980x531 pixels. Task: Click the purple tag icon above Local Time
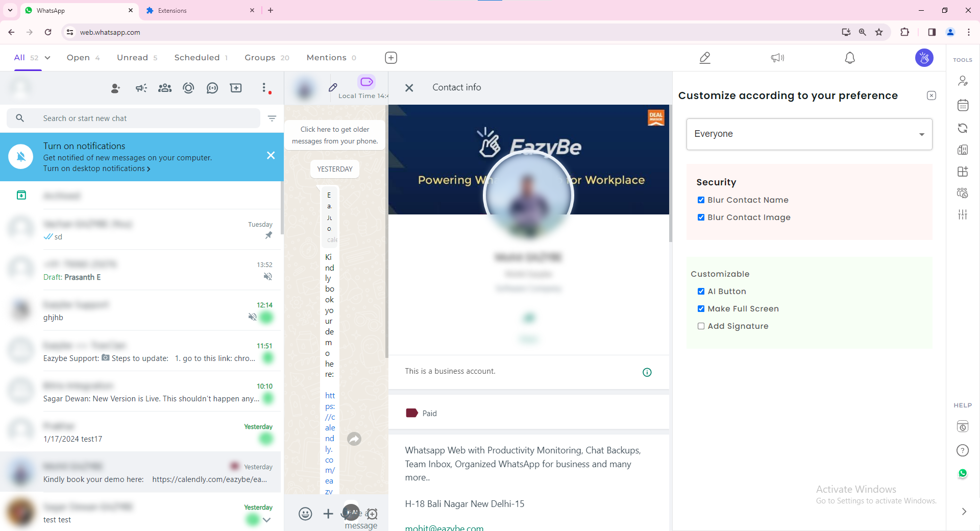(366, 82)
